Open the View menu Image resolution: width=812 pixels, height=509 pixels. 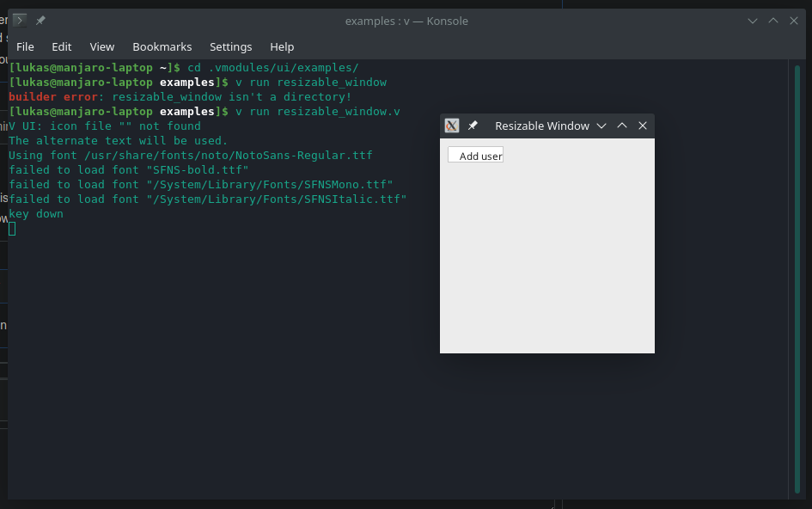tap(101, 46)
